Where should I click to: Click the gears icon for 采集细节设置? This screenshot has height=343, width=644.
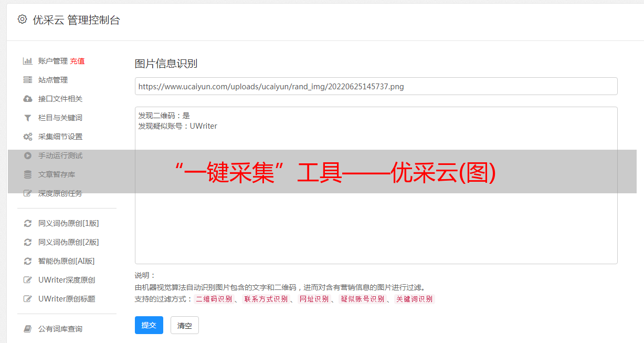tap(28, 137)
